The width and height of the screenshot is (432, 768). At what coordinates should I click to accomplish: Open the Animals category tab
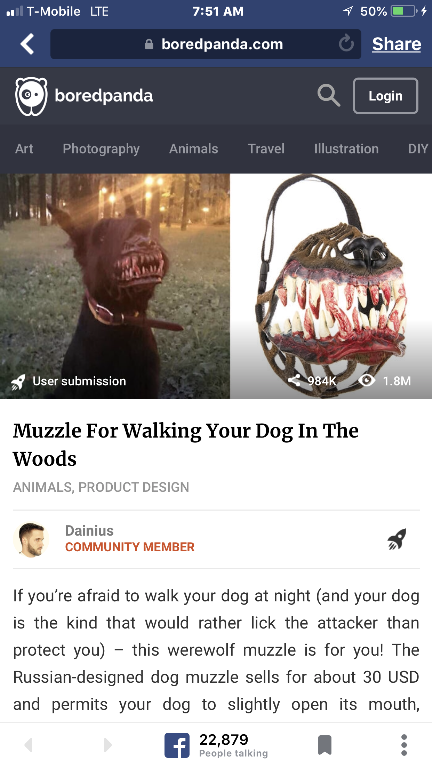click(193, 148)
